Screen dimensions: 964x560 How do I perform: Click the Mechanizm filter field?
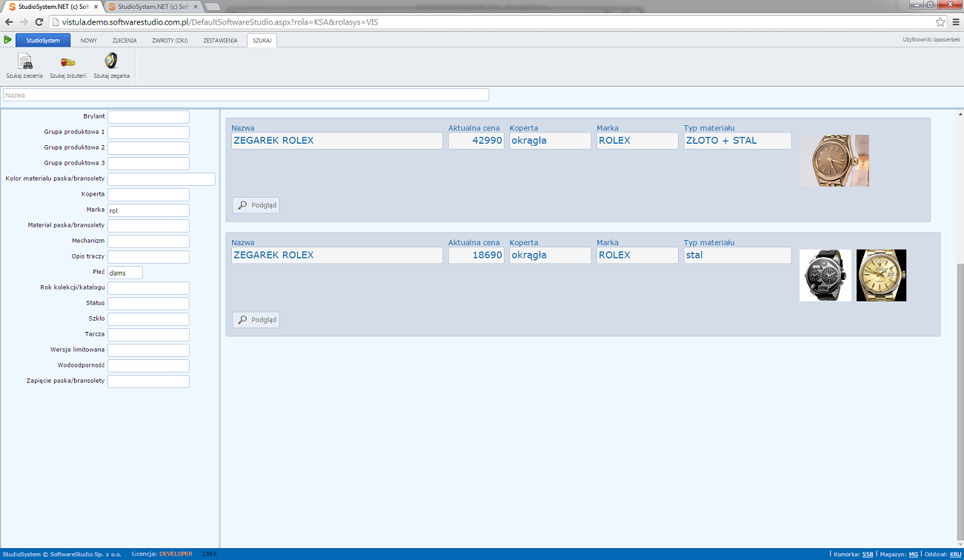[148, 241]
